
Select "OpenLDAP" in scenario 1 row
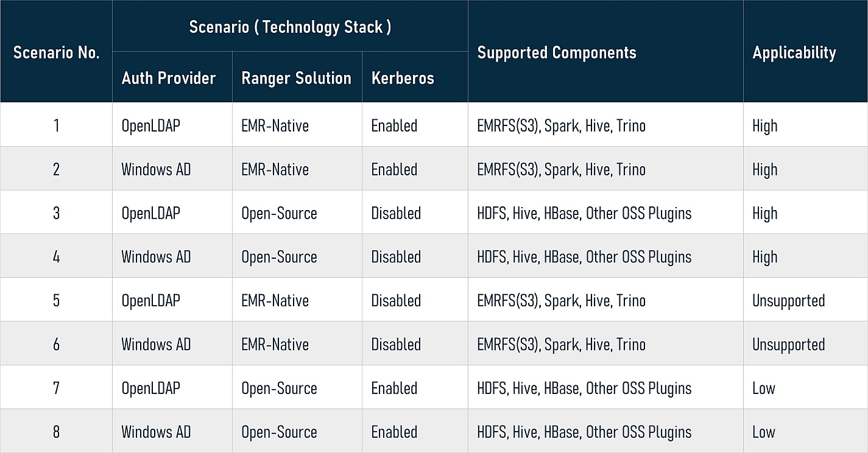[151, 126]
